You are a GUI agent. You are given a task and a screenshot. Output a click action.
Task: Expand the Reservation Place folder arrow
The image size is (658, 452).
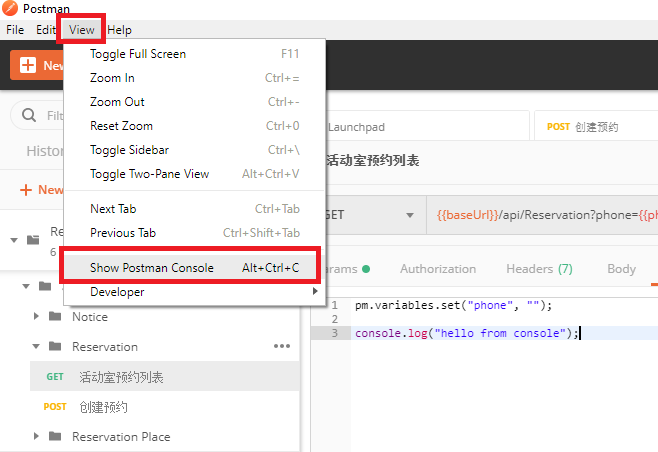[x=36, y=436]
